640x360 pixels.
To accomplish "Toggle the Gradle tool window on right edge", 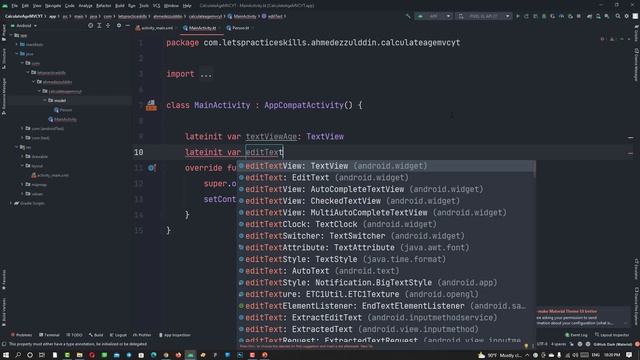I will pos(636,33).
